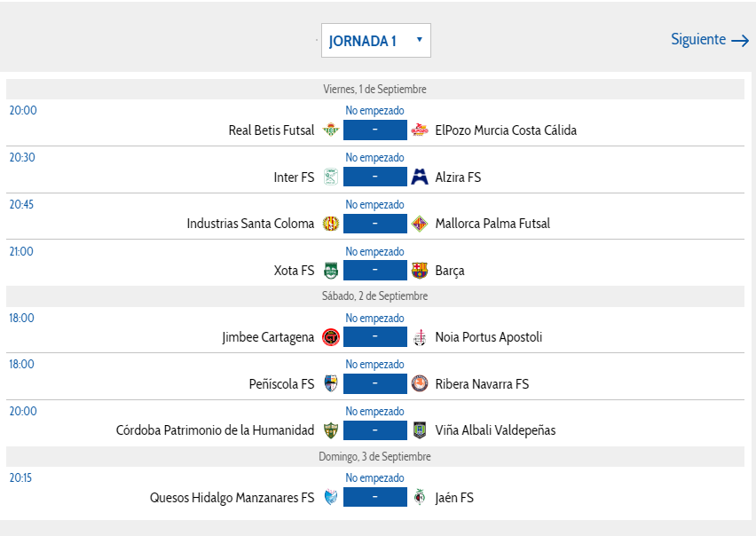Viewport: 756px width, 536px height.
Task: Click the Xota FS vs Barça score box
Action: click(375, 271)
